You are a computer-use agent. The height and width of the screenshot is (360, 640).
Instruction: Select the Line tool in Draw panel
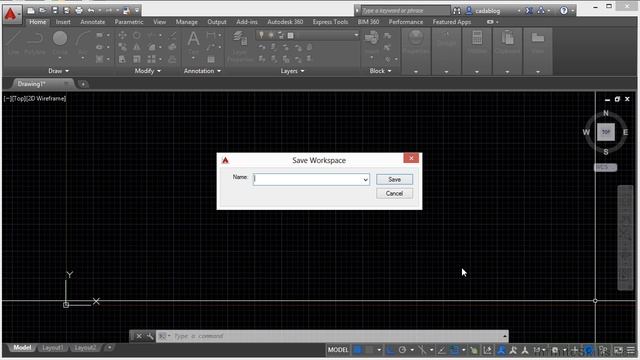click(13, 43)
